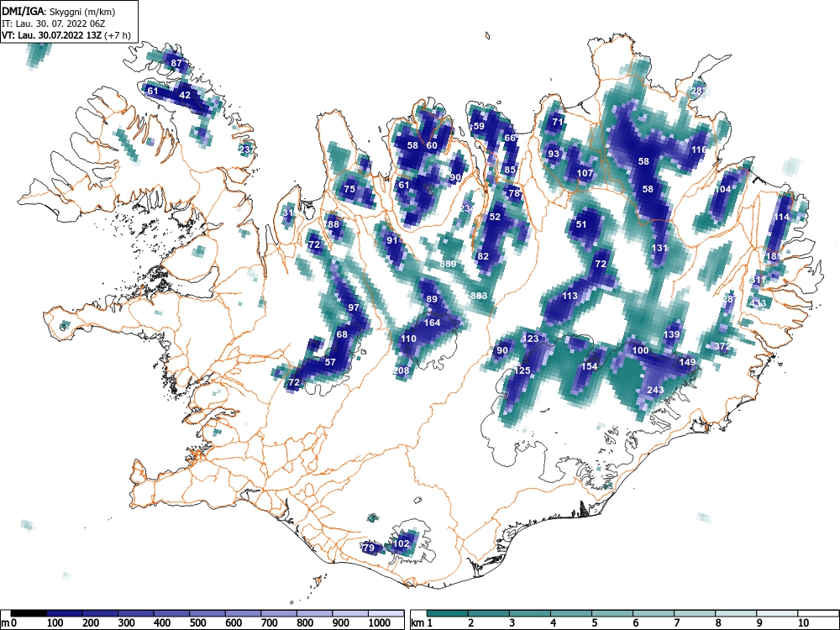Click the visibility value 125
The image size is (840, 630).
[522, 370]
